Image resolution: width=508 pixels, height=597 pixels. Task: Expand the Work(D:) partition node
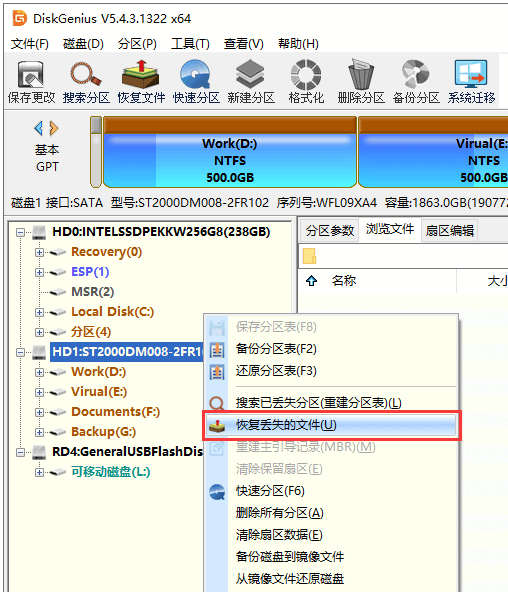tap(39, 372)
